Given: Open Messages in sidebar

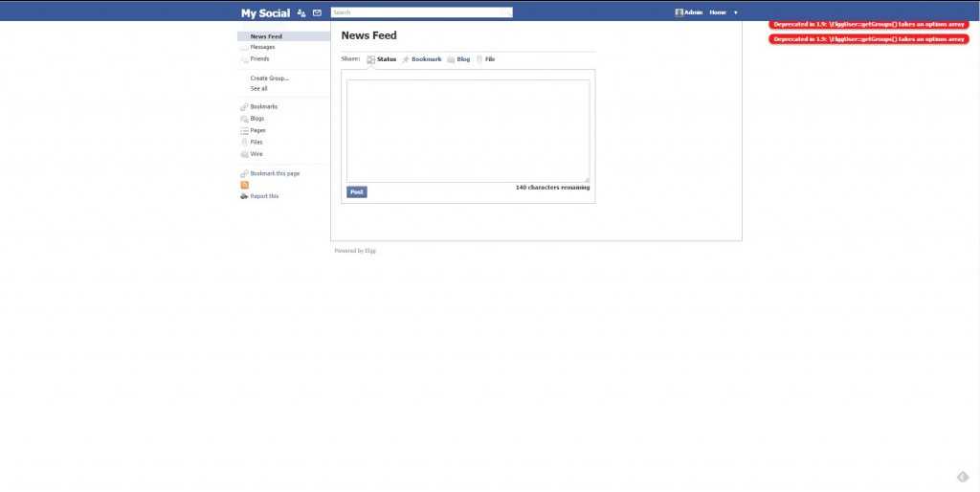Looking at the screenshot, I should pyautogui.click(x=262, y=47).
